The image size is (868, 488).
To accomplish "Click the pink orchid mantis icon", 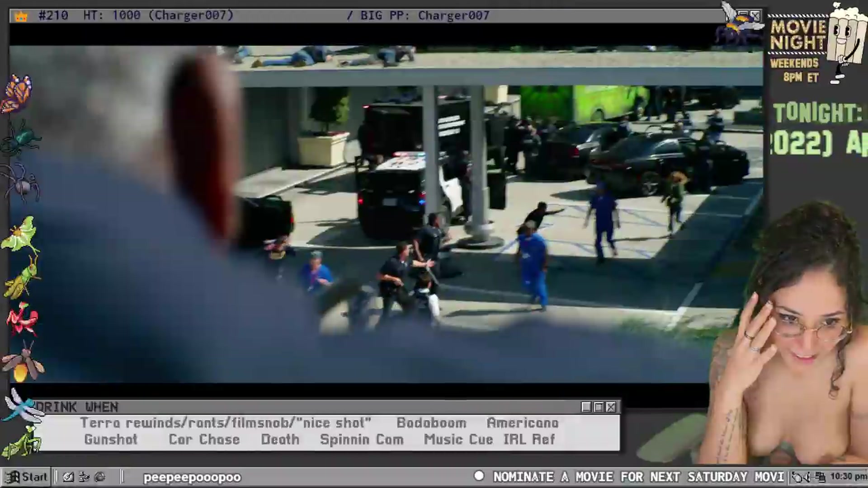I will pos(22,320).
